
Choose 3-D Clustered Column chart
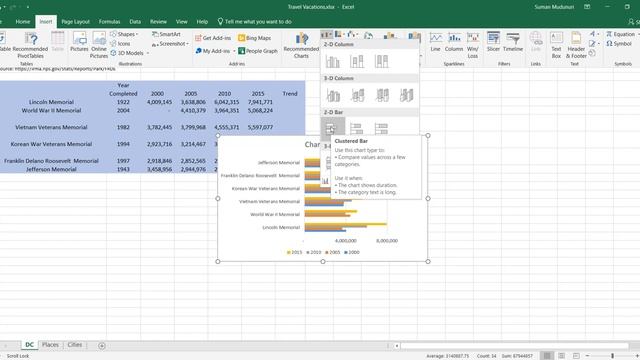coord(333,95)
